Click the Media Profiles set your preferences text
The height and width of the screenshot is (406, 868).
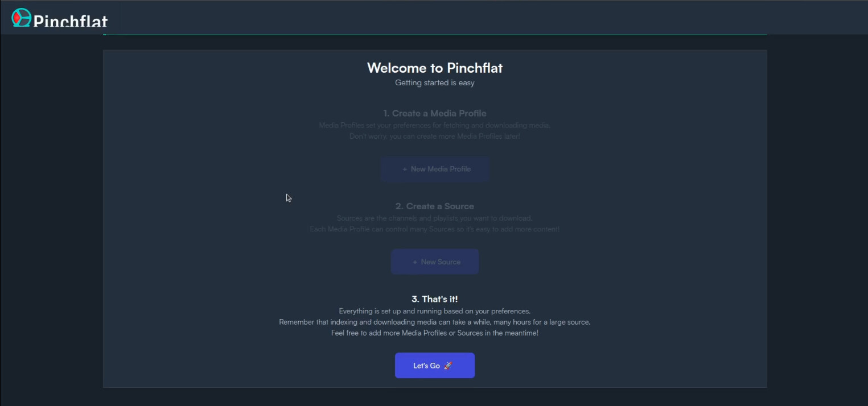tap(435, 126)
